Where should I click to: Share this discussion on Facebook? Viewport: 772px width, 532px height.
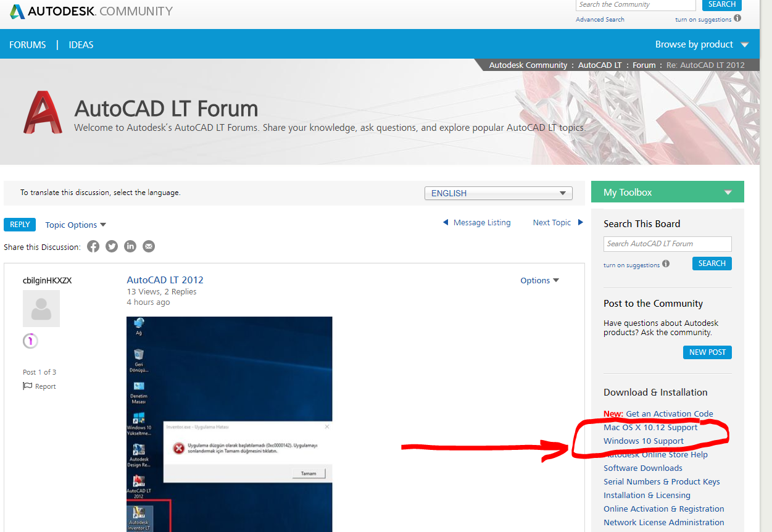[x=93, y=246]
